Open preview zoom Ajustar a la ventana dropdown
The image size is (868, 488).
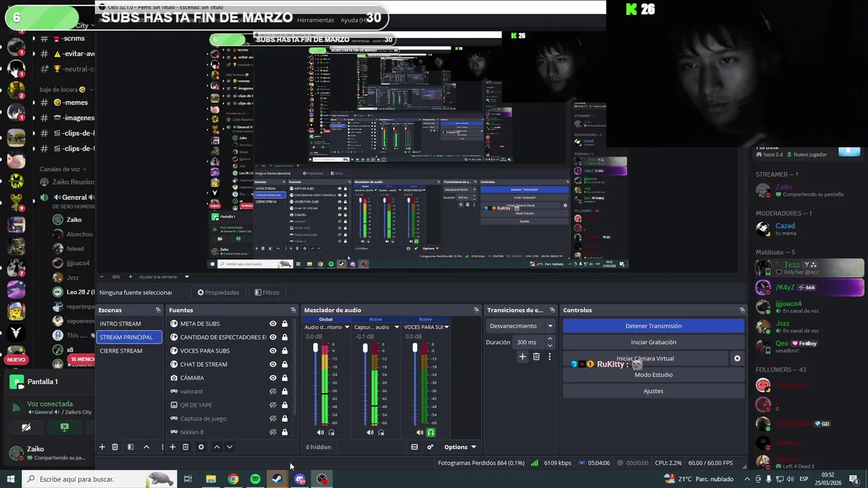pos(186,277)
